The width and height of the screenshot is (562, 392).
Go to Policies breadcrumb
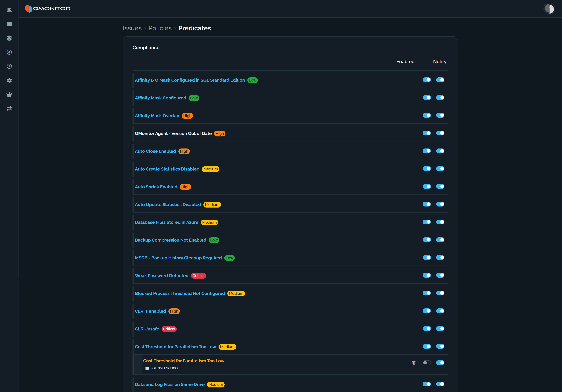[x=160, y=28]
